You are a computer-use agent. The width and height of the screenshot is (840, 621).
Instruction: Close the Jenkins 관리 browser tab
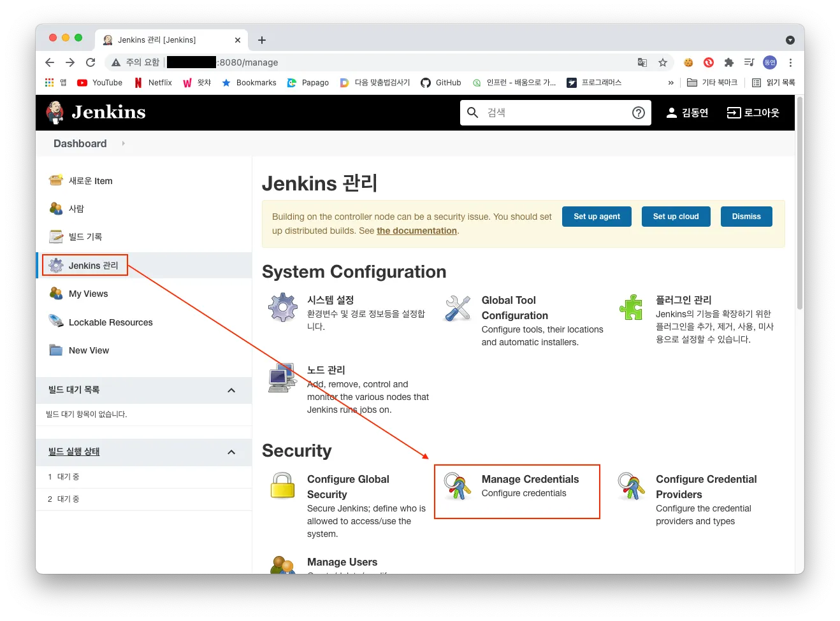tap(238, 40)
